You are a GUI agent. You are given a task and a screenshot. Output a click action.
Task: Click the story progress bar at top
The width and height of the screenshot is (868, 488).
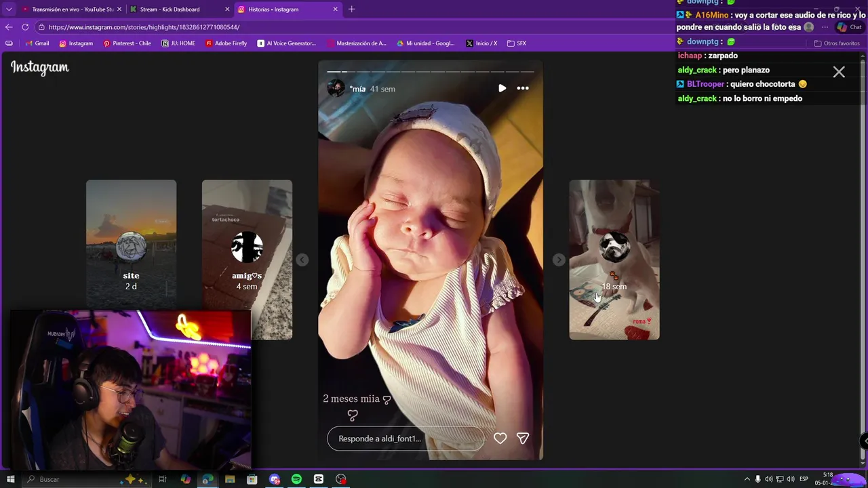point(430,71)
